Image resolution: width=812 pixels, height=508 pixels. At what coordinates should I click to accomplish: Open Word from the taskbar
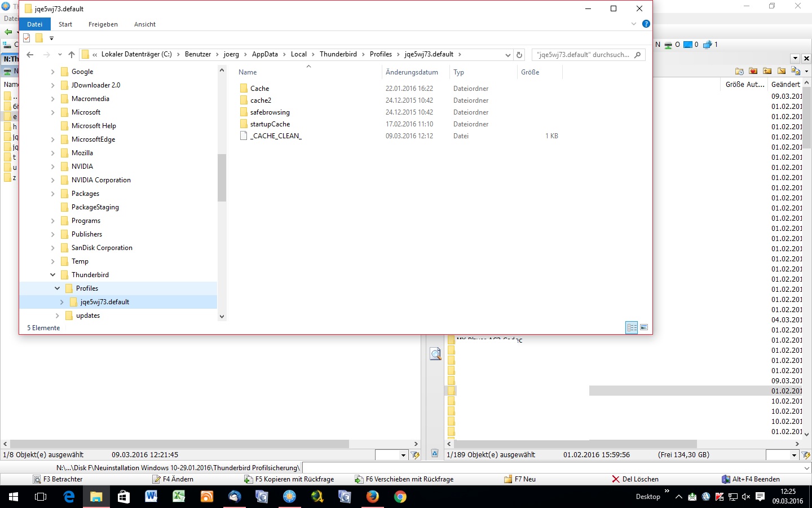coord(152,497)
